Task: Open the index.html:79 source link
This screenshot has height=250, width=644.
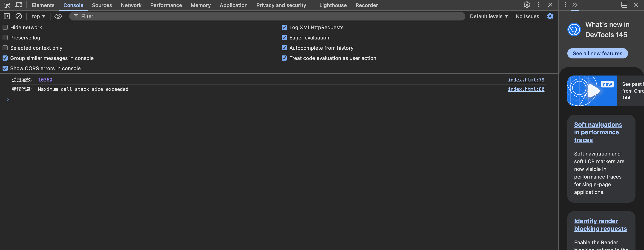Action: (x=526, y=80)
